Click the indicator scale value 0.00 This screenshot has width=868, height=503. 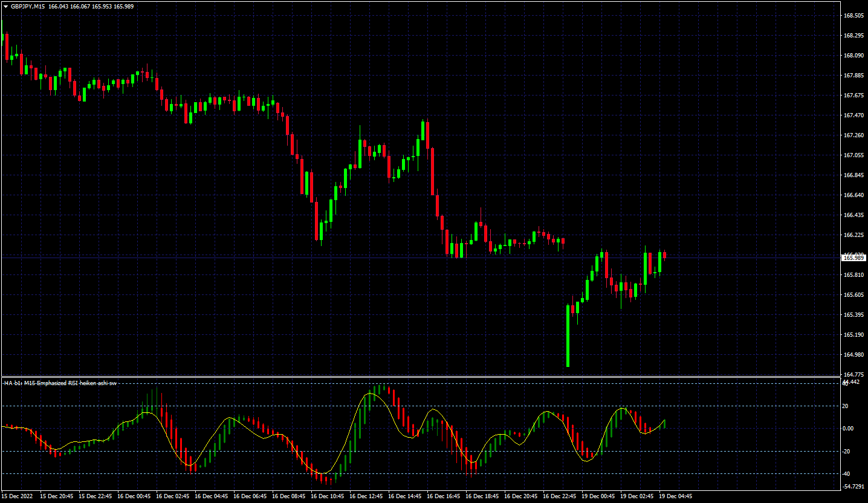tap(849, 429)
